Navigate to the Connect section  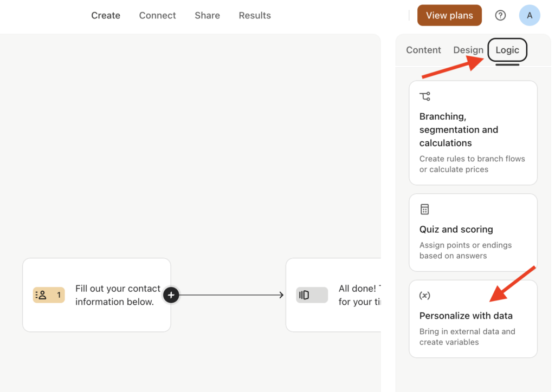[x=157, y=15]
